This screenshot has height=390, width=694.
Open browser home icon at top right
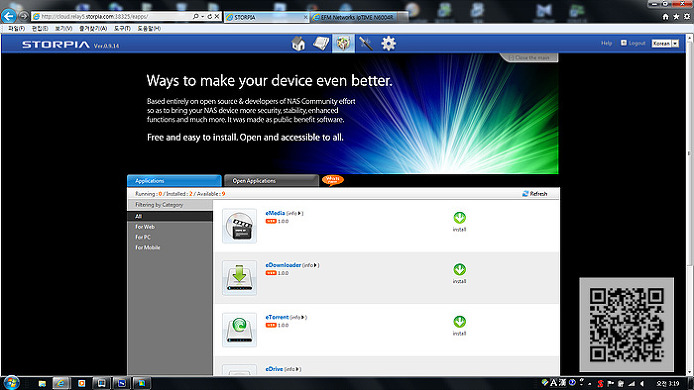(665, 16)
